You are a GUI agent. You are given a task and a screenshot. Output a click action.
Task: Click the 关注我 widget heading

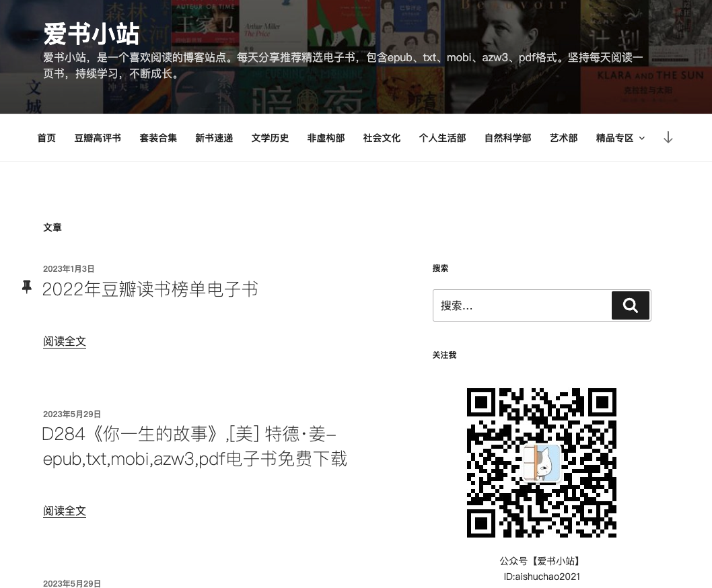point(444,355)
